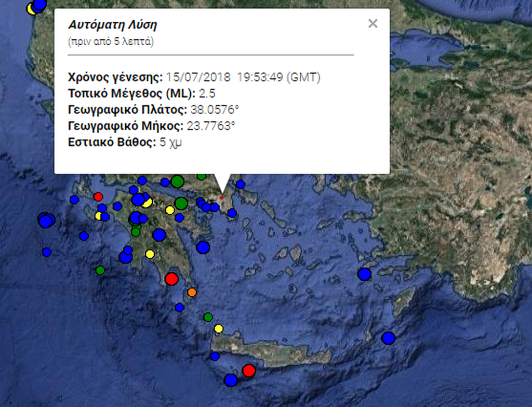Click the blue marker beside red marker below Crete
Image resolution: width=532 pixels, height=407 pixels.
click(231, 380)
